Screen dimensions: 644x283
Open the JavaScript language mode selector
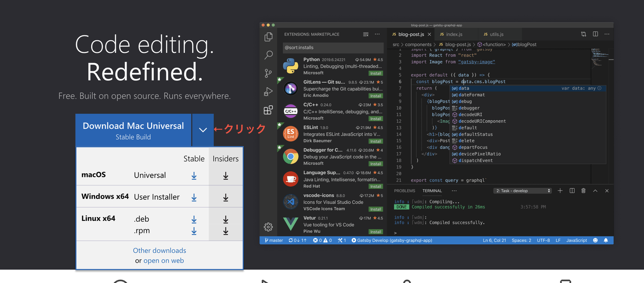tap(576, 240)
